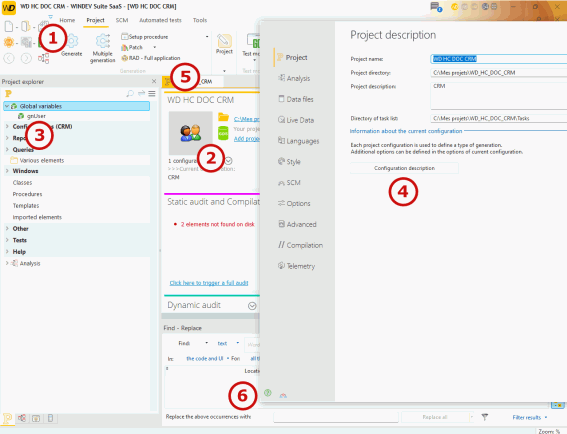Expand the Queries tree node
This screenshot has width=567, height=434.
pyautogui.click(x=7, y=149)
